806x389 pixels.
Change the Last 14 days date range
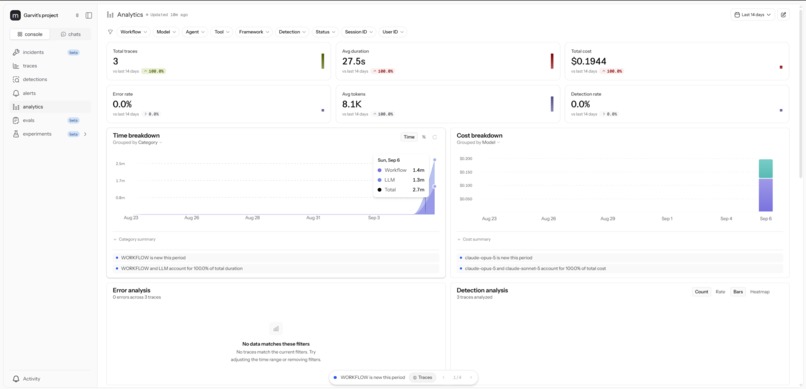(753, 15)
